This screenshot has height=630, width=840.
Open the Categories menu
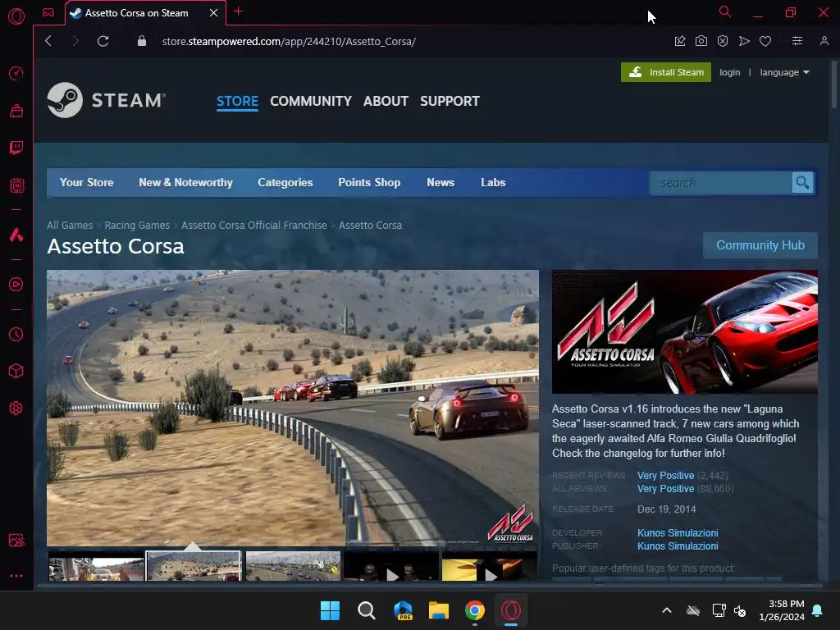(x=285, y=183)
